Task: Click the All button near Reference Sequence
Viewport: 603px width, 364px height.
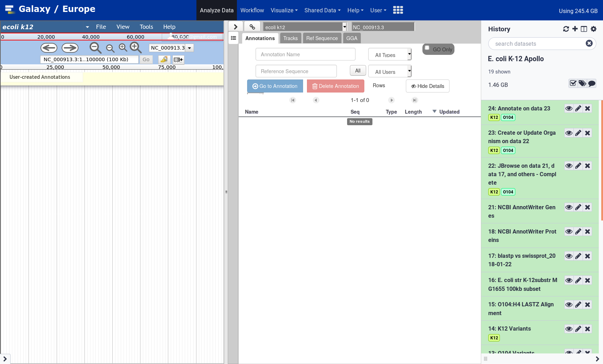Action: [x=358, y=70]
